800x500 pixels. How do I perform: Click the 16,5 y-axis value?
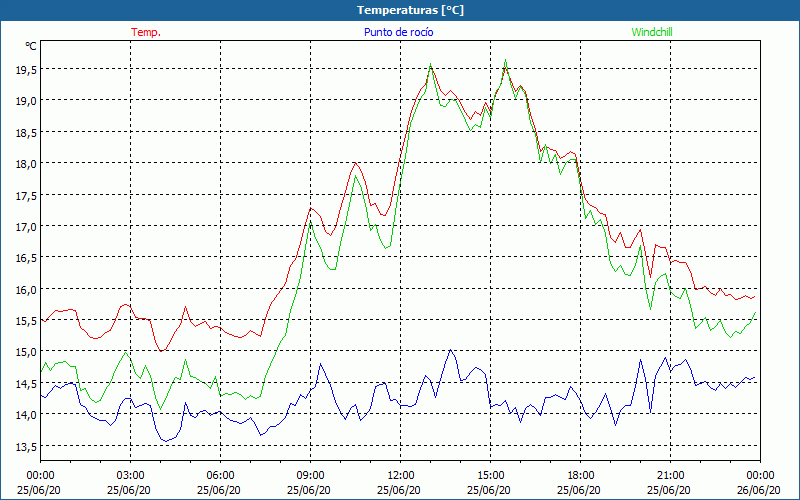[26, 259]
